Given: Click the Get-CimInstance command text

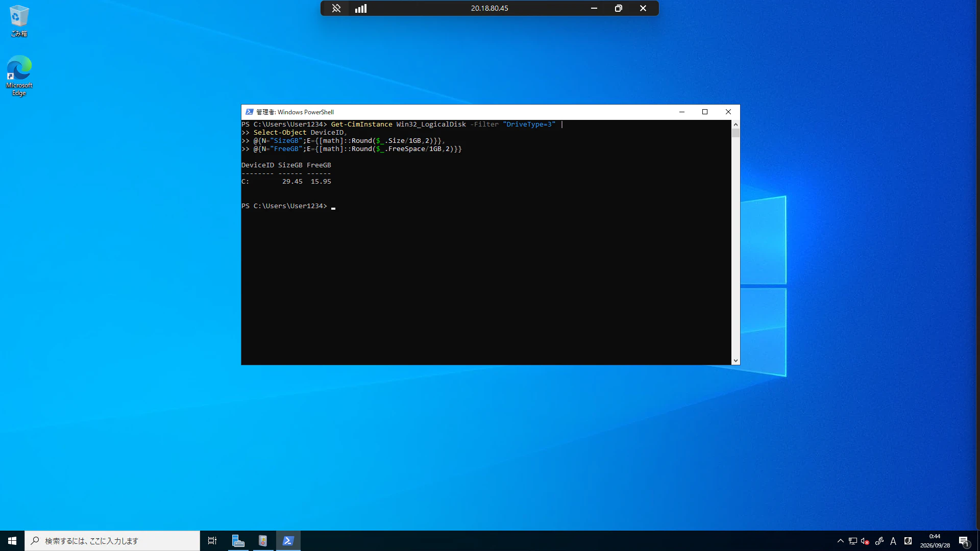Looking at the screenshot, I should [362, 124].
